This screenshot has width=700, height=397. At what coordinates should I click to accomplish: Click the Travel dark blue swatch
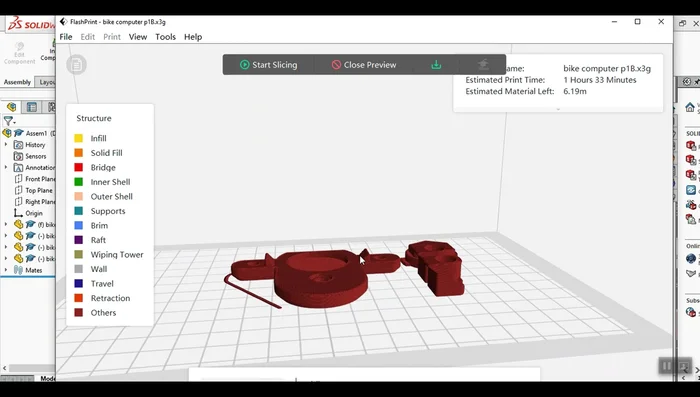[x=79, y=284]
